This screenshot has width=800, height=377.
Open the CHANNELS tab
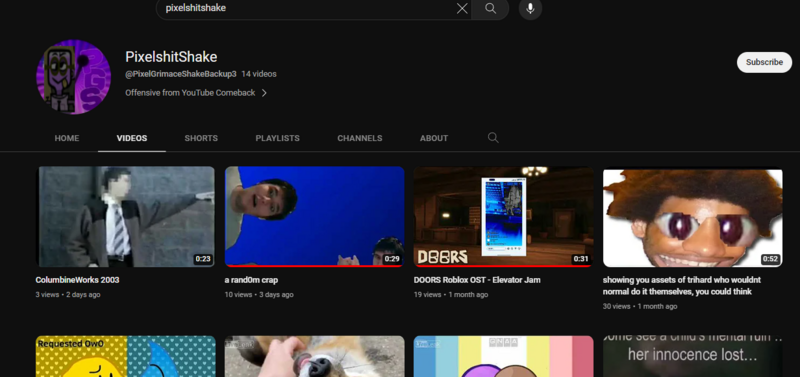360,138
